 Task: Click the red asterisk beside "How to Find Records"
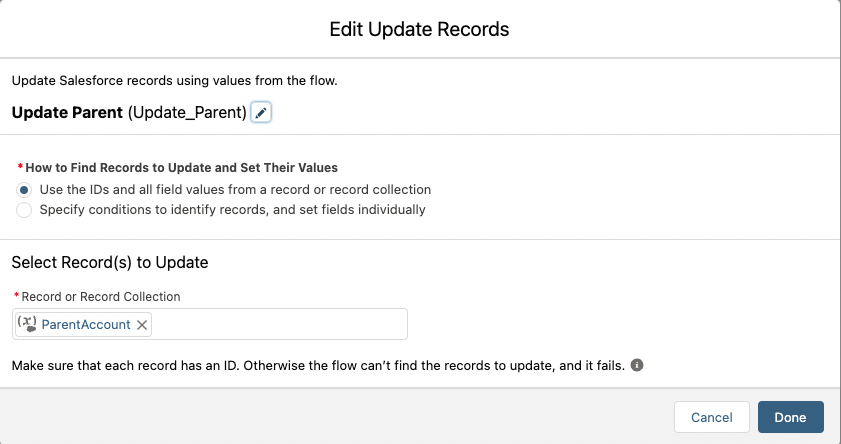pyautogui.click(x=20, y=168)
